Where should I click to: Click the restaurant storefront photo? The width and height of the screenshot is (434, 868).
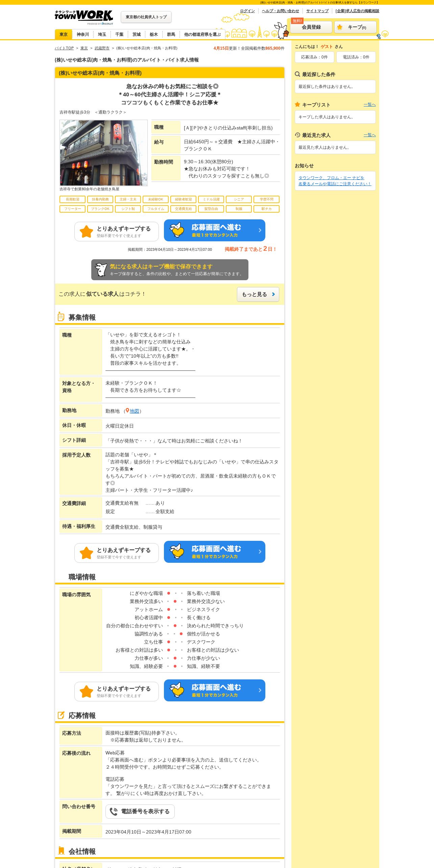(x=104, y=153)
